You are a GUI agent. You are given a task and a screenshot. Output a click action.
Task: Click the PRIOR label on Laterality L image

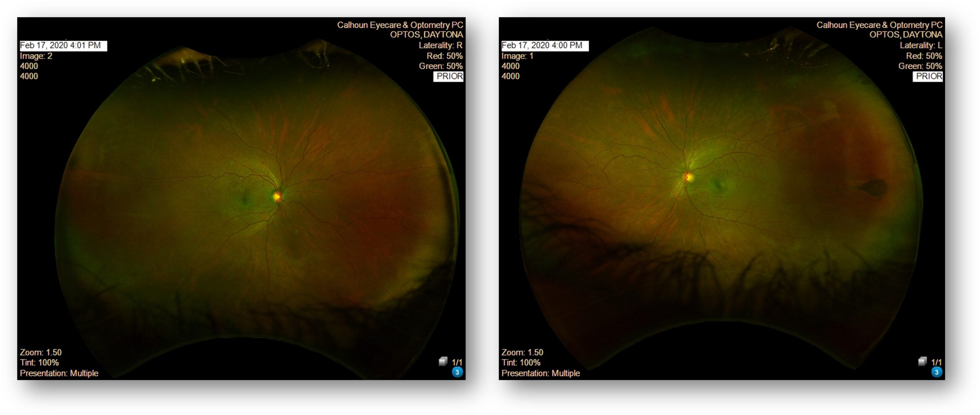pyautogui.click(x=928, y=76)
